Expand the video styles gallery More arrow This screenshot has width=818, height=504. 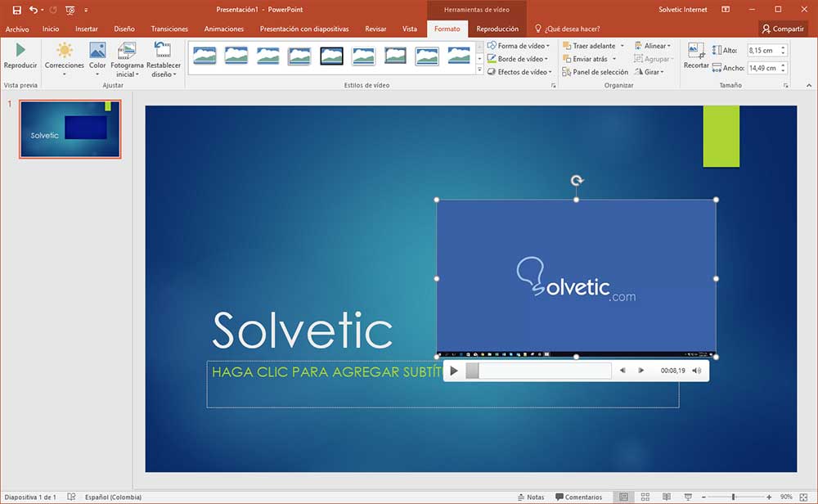[x=479, y=70]
